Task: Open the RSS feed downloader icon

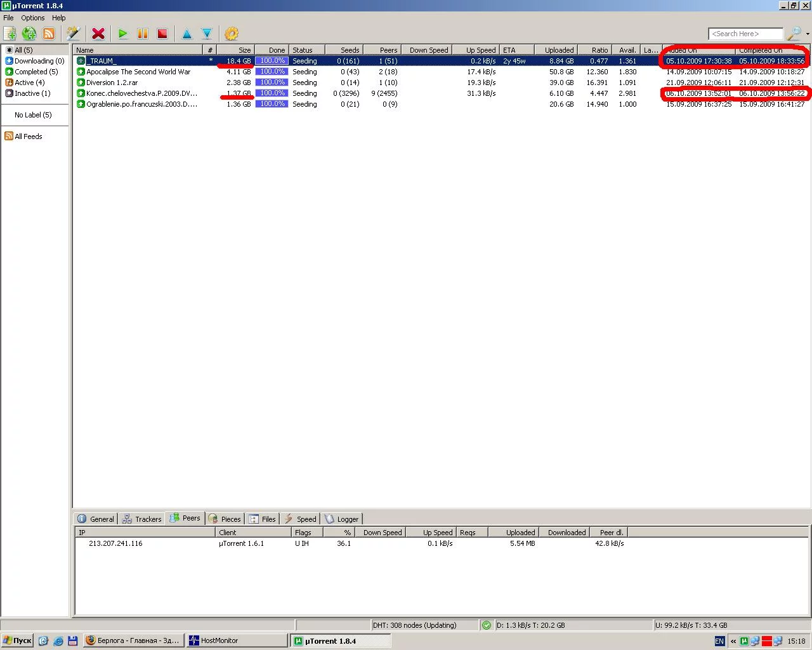Action: click(49, 34)
